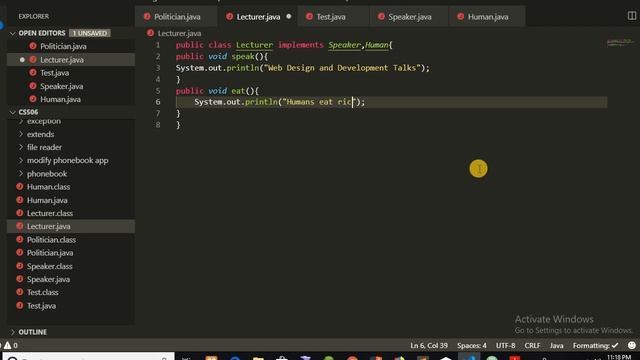
Task: Select Speaker.java in Open Editors list
Action: pos(62,86)
